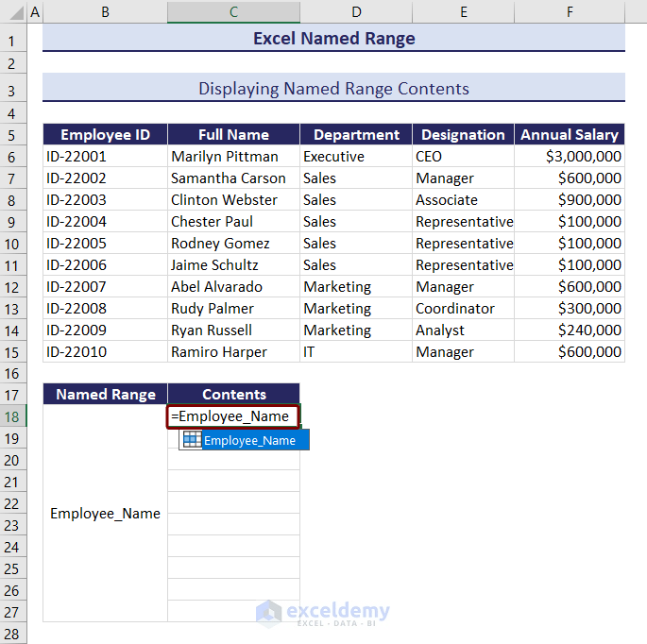Click the Contents header cell
647x644 pixels.
tap(233, 394)
